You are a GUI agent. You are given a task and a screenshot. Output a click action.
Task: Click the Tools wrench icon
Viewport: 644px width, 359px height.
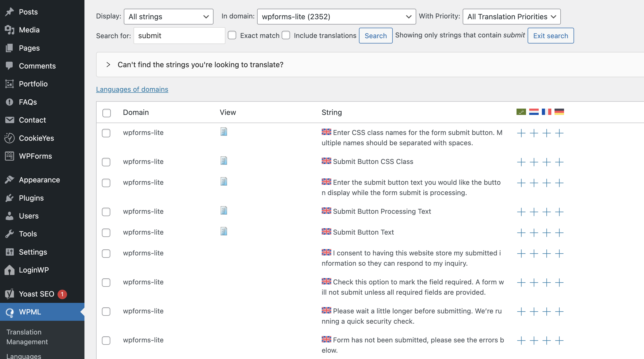10,234
